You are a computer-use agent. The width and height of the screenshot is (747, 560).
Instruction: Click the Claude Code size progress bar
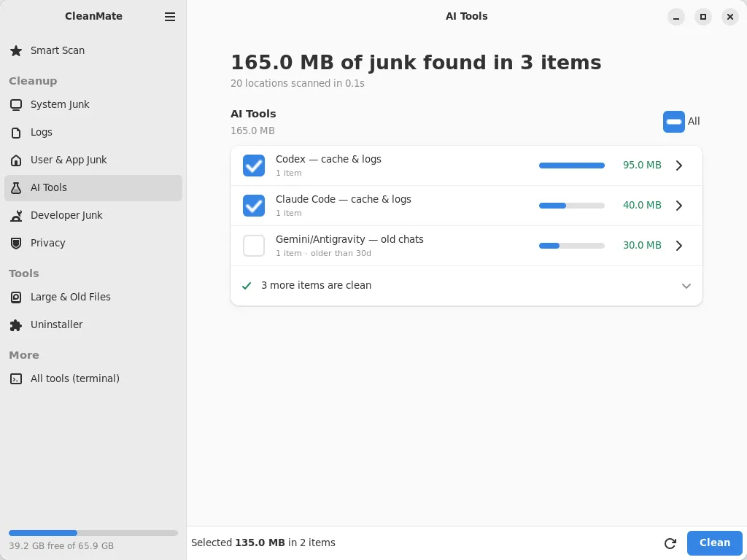[572, 205]
